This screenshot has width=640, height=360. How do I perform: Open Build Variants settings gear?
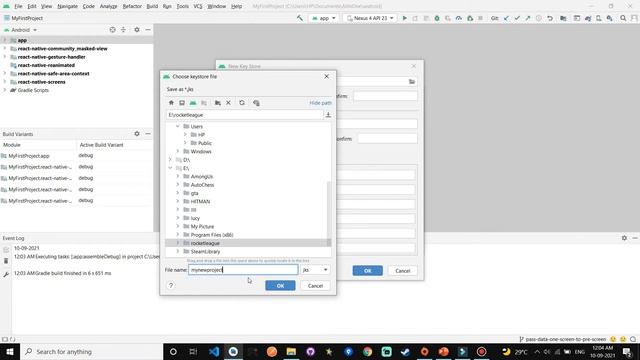pos(137,134)
